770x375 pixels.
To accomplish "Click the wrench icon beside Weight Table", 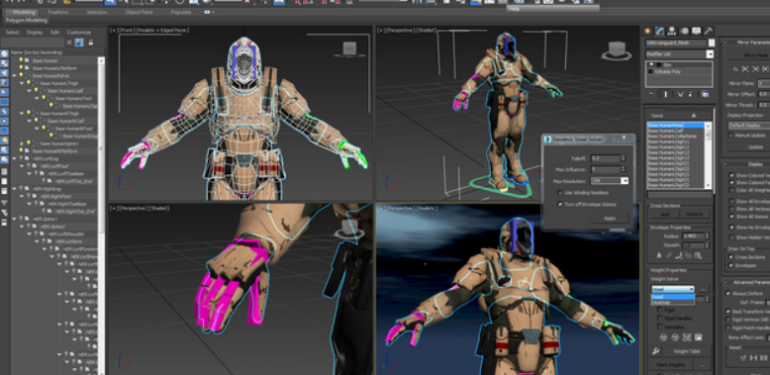I will point(655,351).
